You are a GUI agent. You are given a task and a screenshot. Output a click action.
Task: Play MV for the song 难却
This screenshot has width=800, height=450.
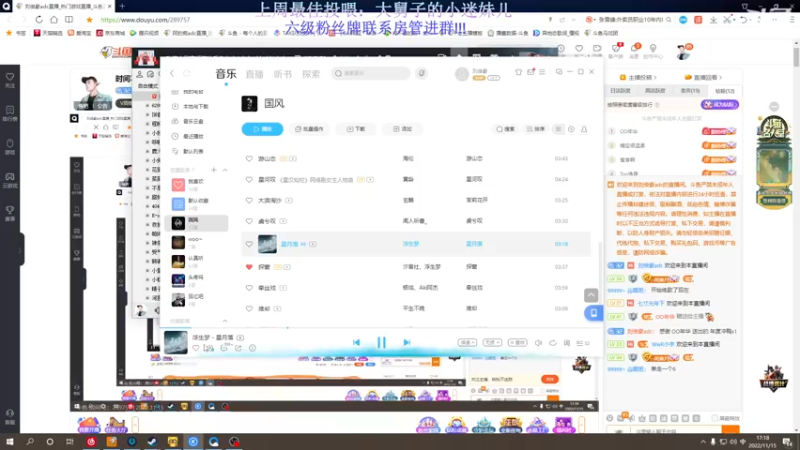point(277,309)
